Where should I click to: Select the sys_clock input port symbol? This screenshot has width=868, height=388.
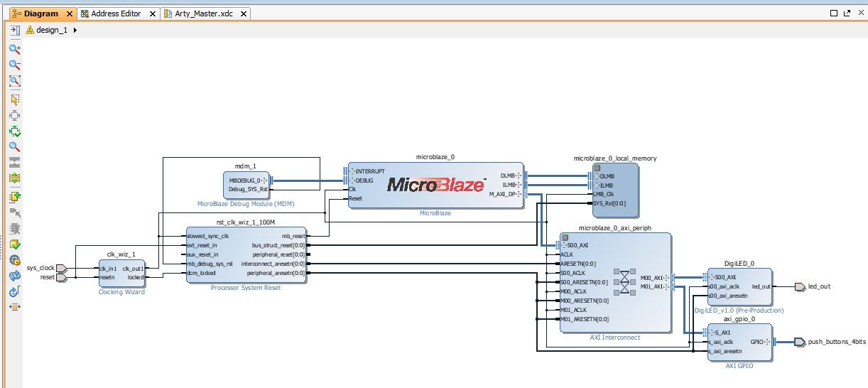[62, 268]
